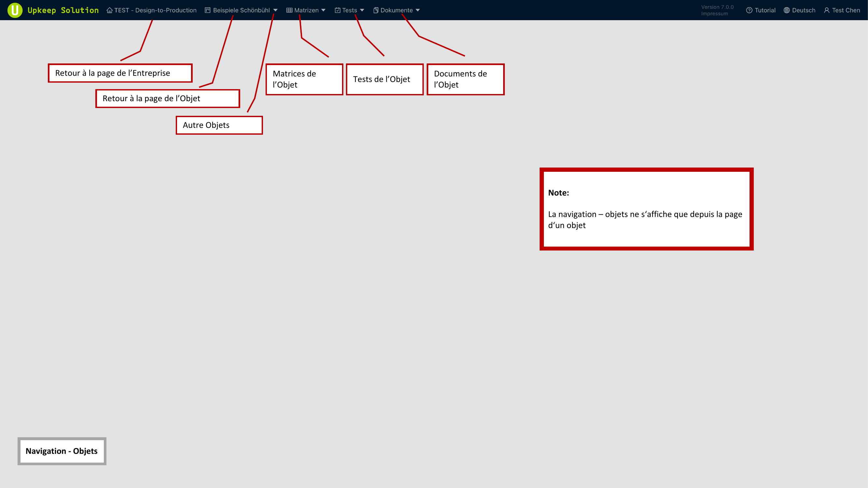Click the Dokumente file icon

click(376, 10)
